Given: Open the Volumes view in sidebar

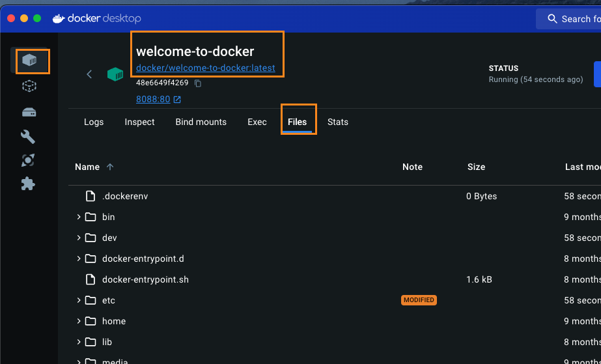Looking at the screenshot, I should point(29,112).
